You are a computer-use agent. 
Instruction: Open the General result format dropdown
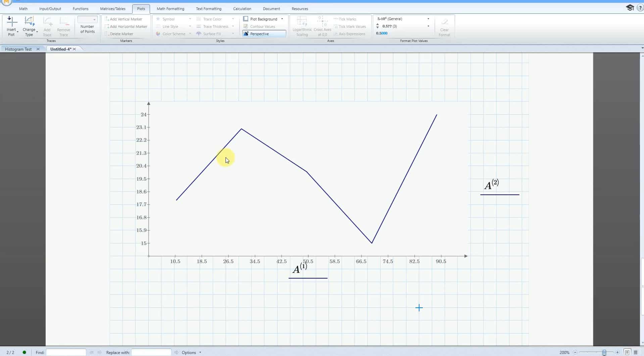[x=428, y=19]
